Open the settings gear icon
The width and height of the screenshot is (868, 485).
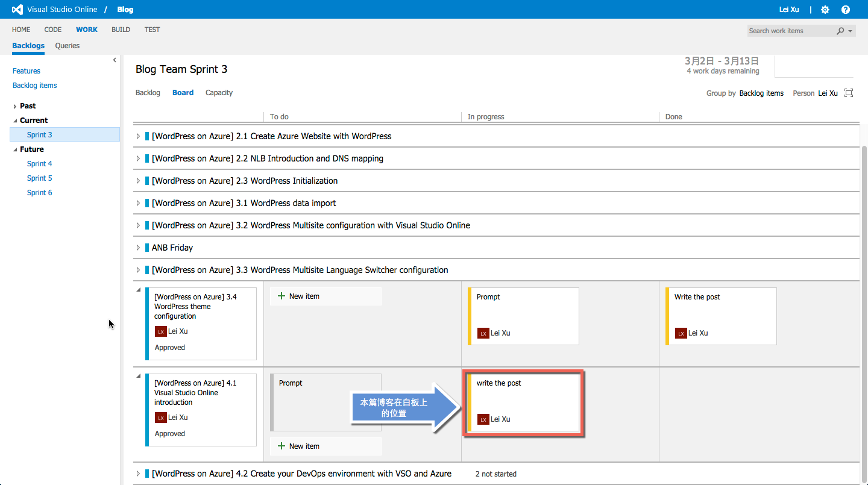tap(825, 10)
